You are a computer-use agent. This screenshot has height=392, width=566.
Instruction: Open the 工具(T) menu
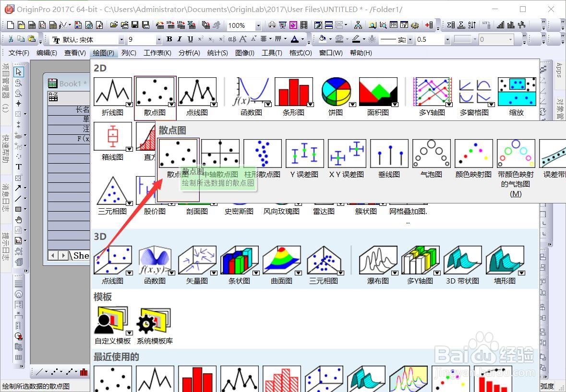[x=272, y=53]
